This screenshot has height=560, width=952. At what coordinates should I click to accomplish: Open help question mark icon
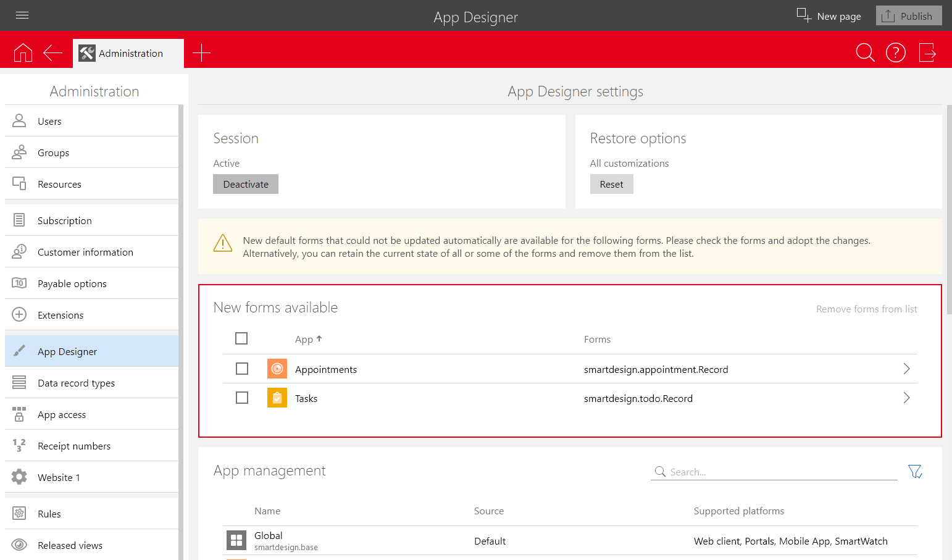pos(895,53)
